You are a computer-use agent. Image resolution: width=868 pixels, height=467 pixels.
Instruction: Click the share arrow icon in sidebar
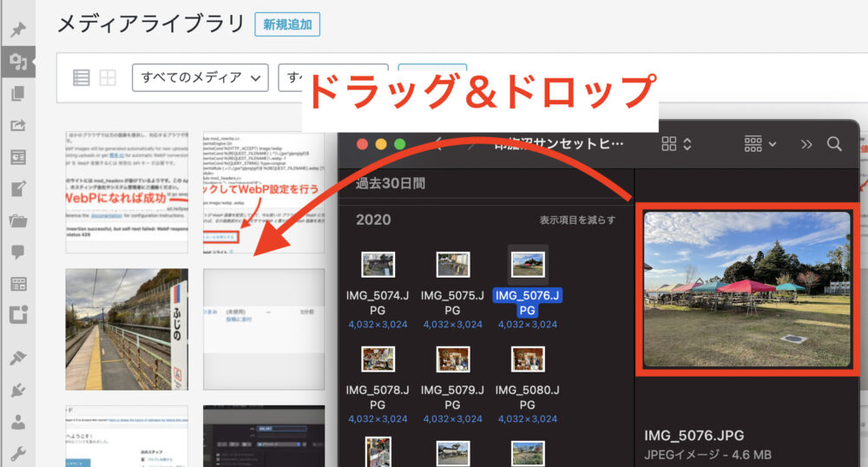coord(17,126)
